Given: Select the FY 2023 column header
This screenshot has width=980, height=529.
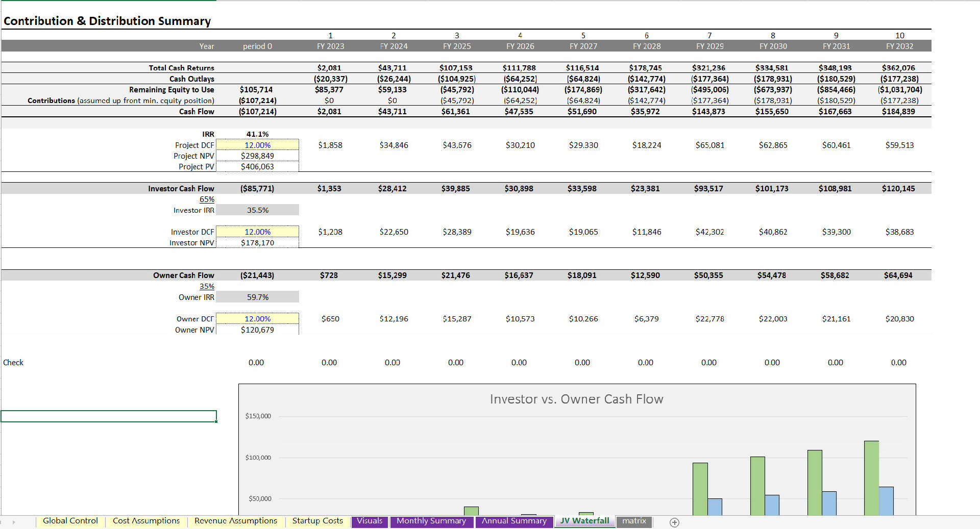Looking at the screenshot, I should [330, 46].
